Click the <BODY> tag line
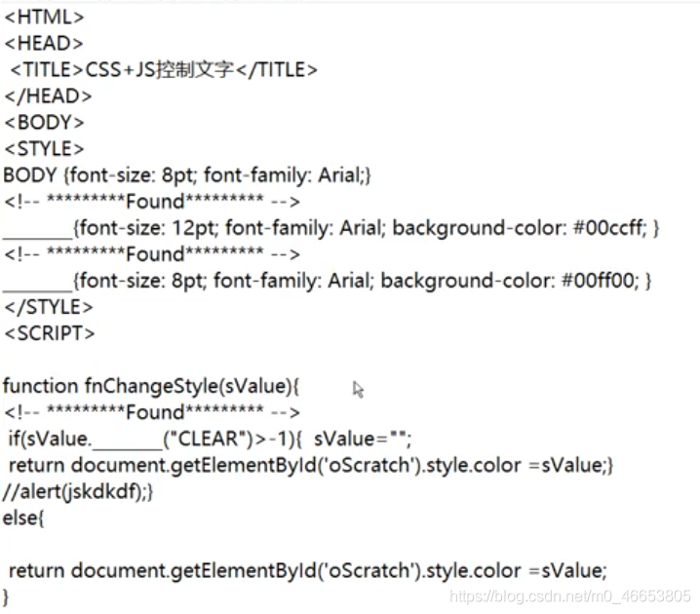 44,122
